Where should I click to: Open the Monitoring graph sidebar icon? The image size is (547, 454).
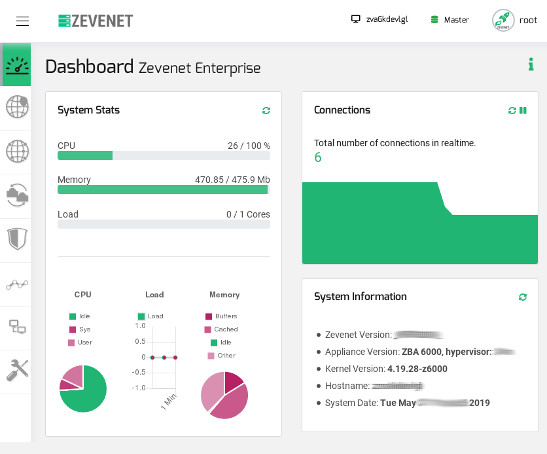click(x=17, y=284)
